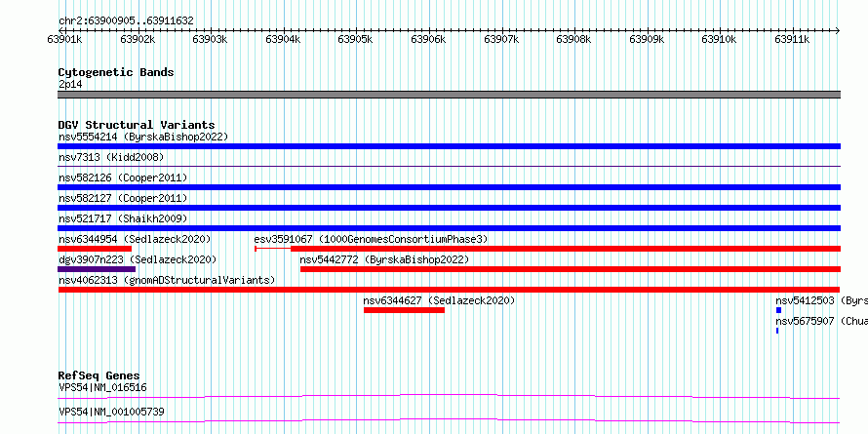
Task: Click the VPS54|NM_001005739 gene label
Action: tap(111, 412)
